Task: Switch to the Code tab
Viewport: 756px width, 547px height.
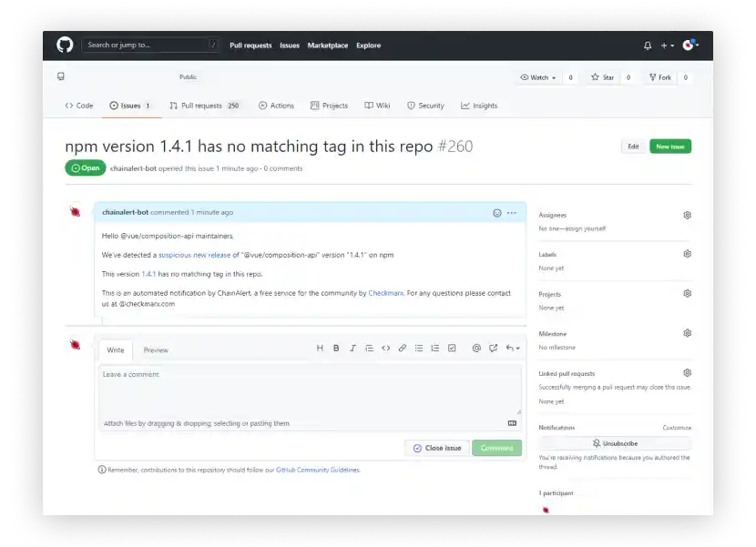Action: (x=79, y=106)
